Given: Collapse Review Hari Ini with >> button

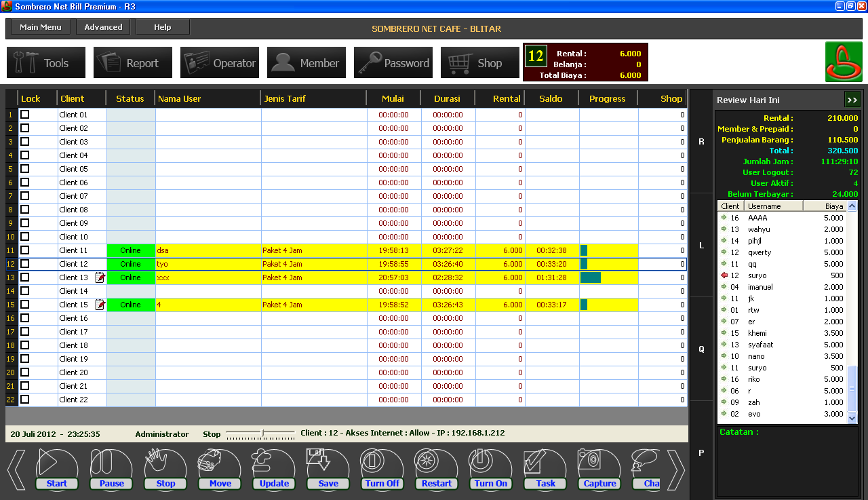Looking at the screenshot, I should [x=852, y=100].
